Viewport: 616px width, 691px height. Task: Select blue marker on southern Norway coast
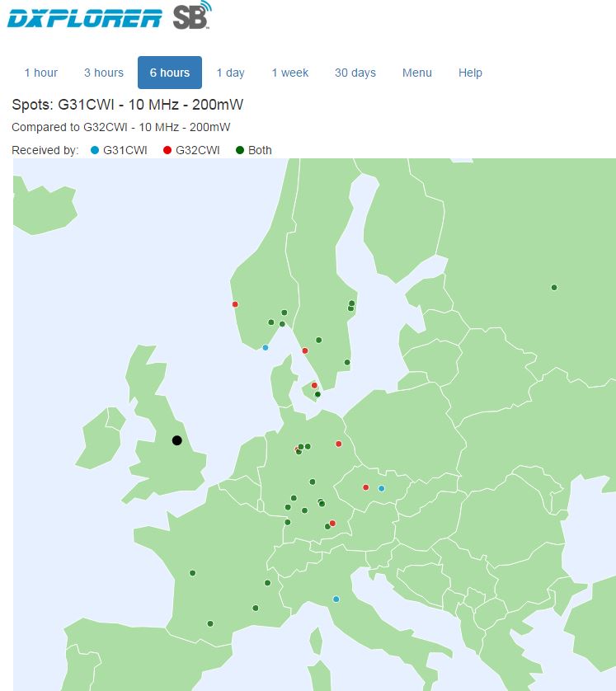265,347
